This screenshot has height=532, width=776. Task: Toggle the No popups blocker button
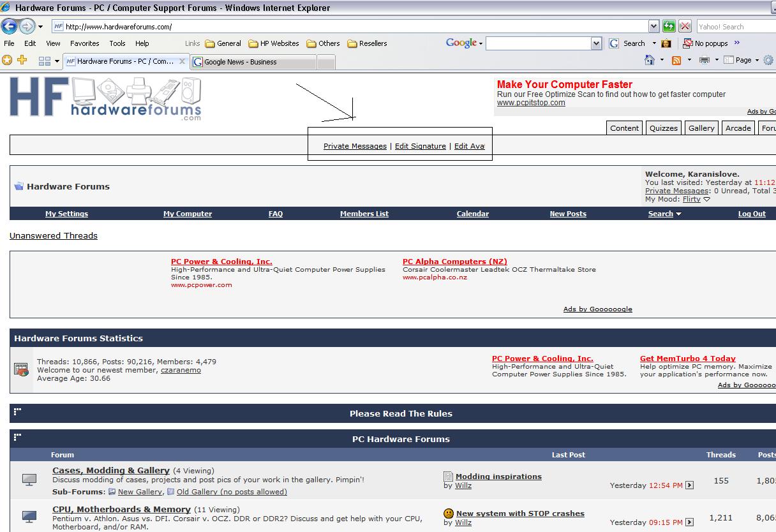pos(706,43)
